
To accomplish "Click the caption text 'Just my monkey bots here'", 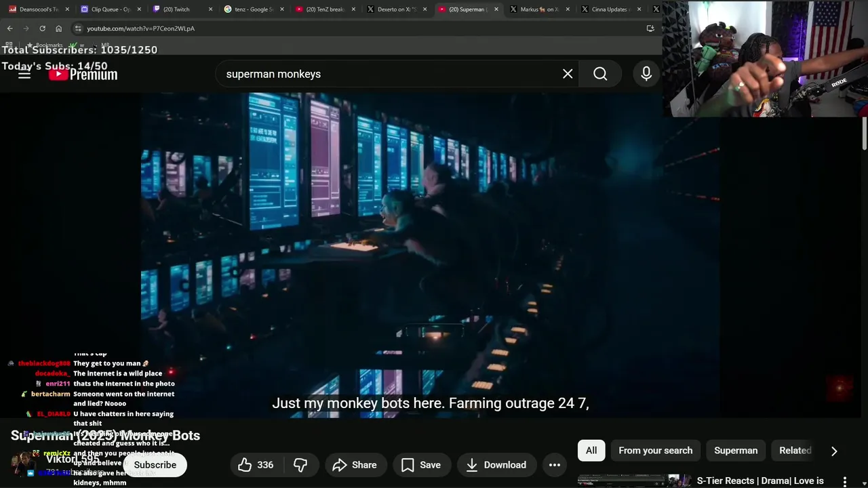I will 357,403.
